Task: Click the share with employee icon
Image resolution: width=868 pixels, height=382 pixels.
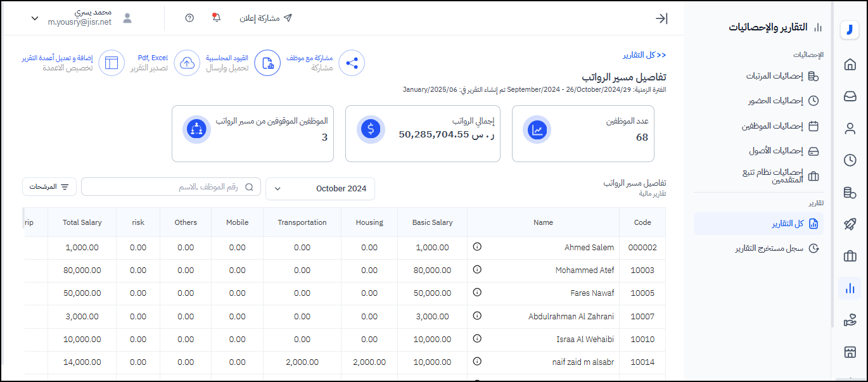Action: point(352,63)
